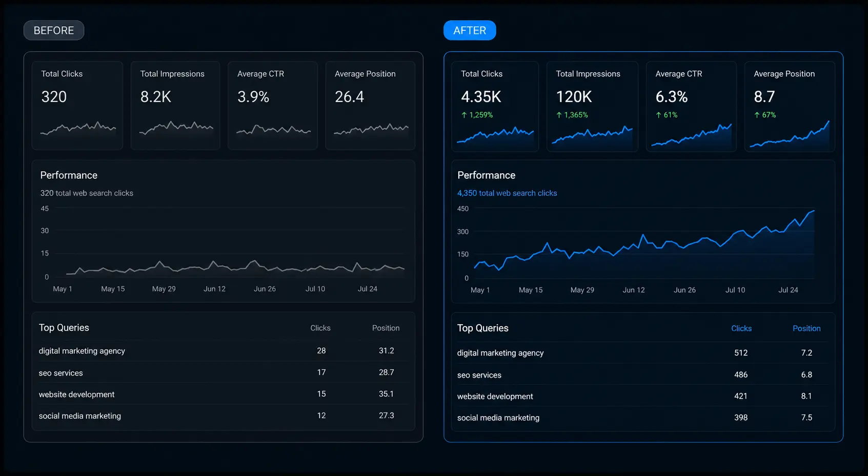
Task: Click 'Jul 24' on the After chart axis
Action: point(788,290)
